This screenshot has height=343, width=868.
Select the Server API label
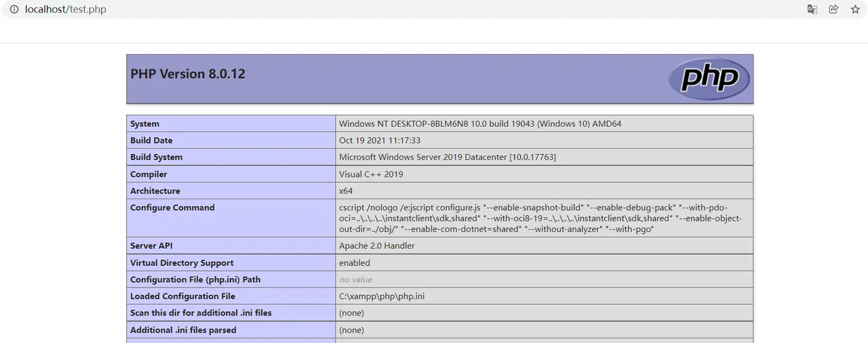[152, 246]
